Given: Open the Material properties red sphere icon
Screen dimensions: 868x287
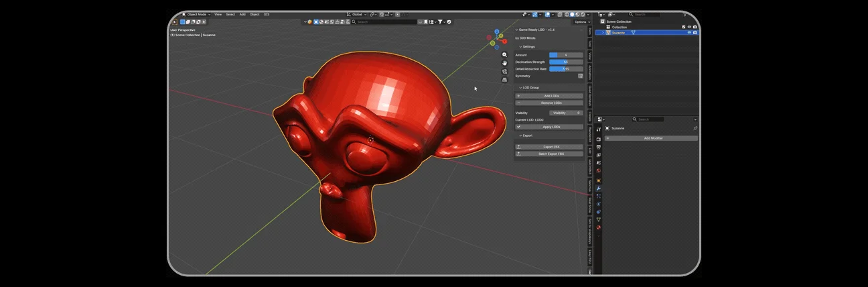Looking at the screenshot, I should [598, 227].
